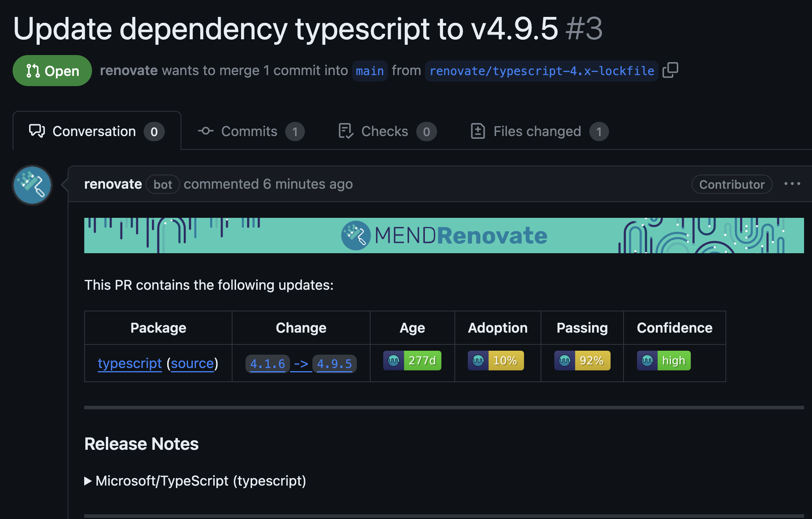Click the main base branch label
This screenshot has width=812, height=519.
coord(369,71)
